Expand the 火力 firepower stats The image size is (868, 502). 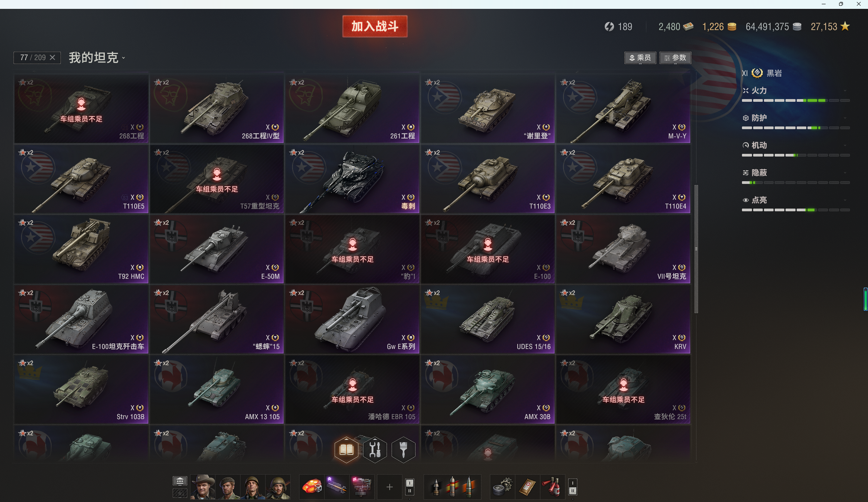pyautogui.click(x=796, y=91)
